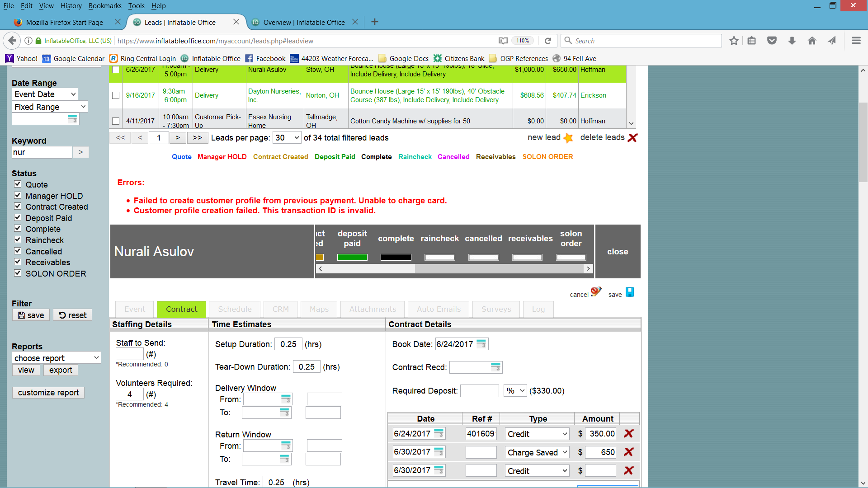Click the Required Deposit input field
868x488 pixels.
pyautogui.click(x=479, y=391)
